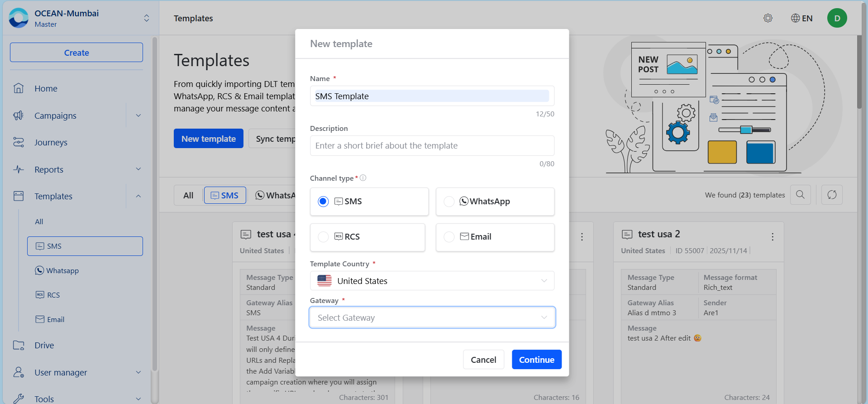Click the Drive folder icon
Screen dimensions: 868x404
coord(19,345)
